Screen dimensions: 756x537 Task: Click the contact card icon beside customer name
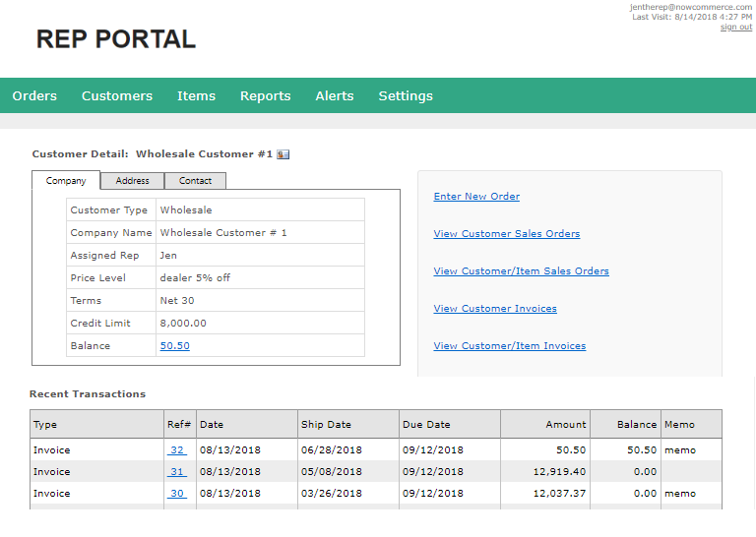[283, 154]
